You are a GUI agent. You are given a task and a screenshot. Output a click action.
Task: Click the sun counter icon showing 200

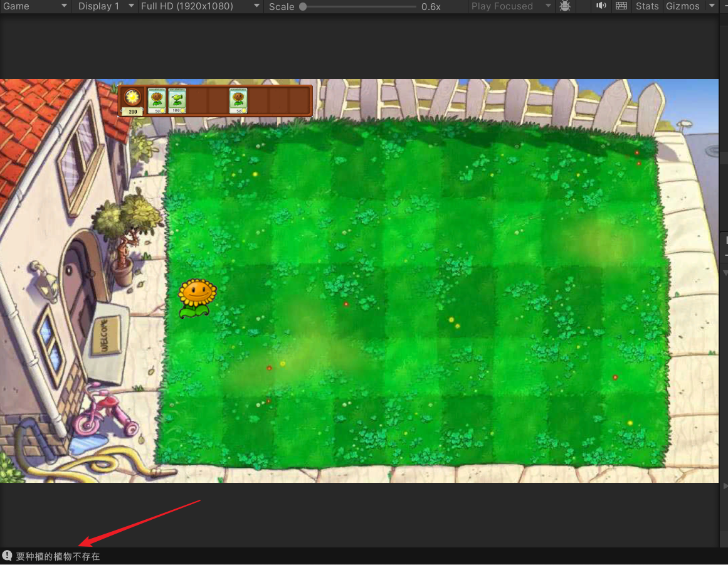coord(133,101)
